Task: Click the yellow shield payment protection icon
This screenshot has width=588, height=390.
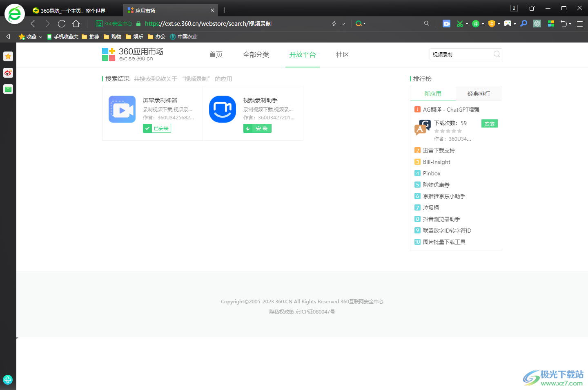Action: tap(492, 24)
